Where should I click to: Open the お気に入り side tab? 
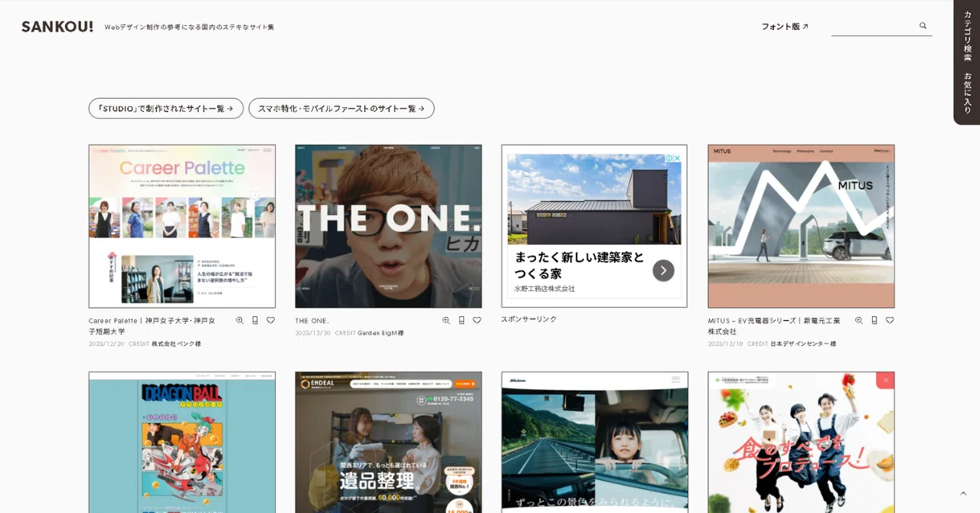click(x=967, y=93)
